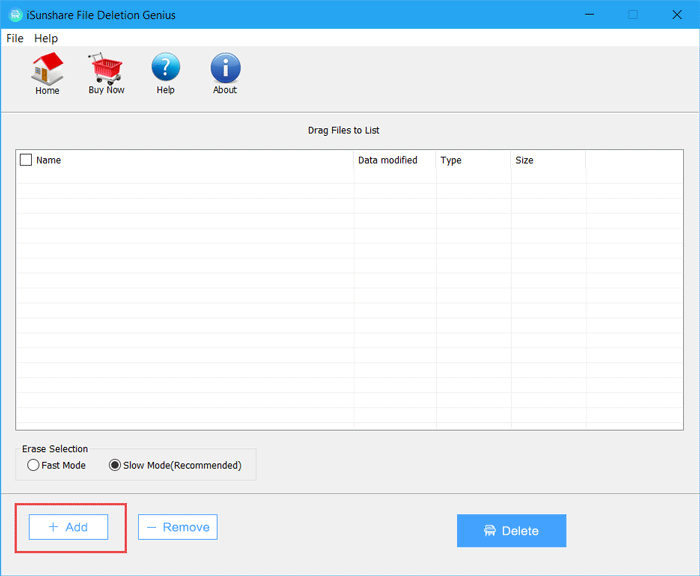The width and height of the screenshot is (700, 576).
Task: Click the iSunshare app icon in title bar
Action: (16, 15)
